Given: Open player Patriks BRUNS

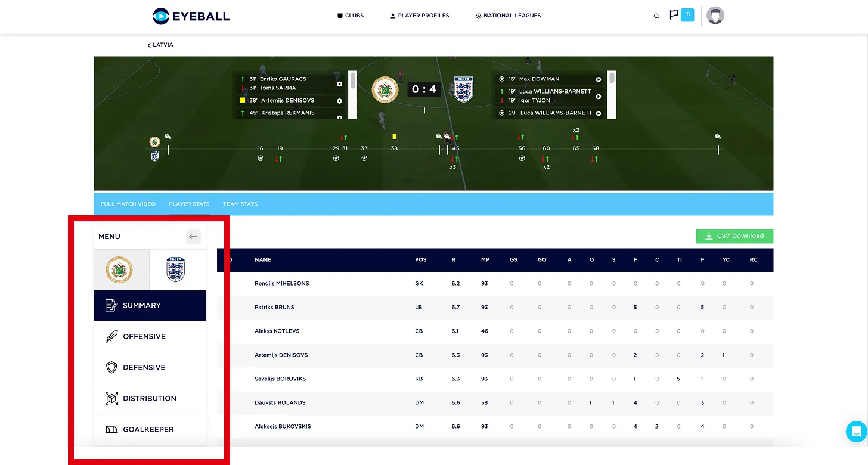Looking at the screenshot, I should [274, 308].
